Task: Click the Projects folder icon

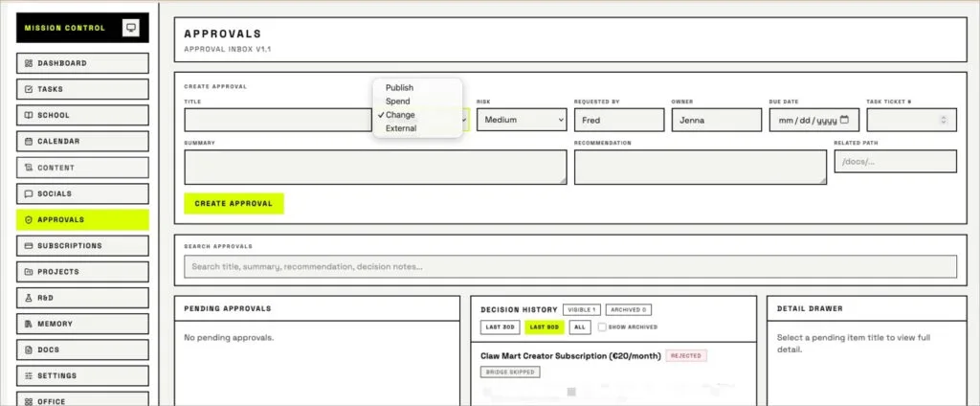Action: pyautogui.click(x=28, y=272)
